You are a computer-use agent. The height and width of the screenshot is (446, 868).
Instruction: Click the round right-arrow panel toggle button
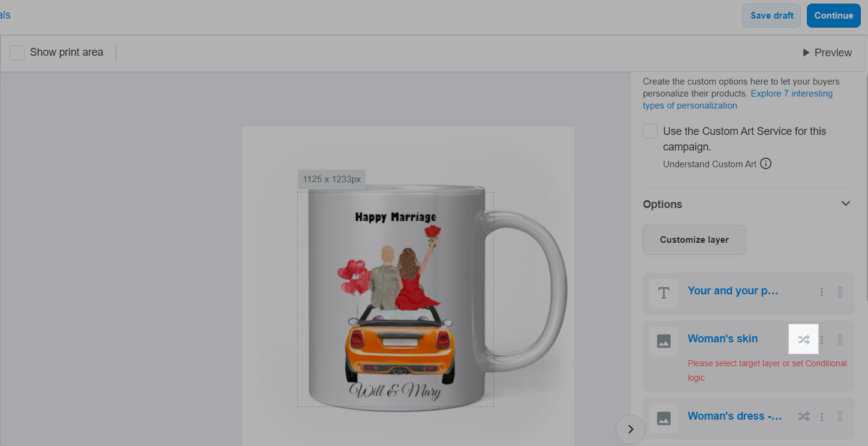631,429
